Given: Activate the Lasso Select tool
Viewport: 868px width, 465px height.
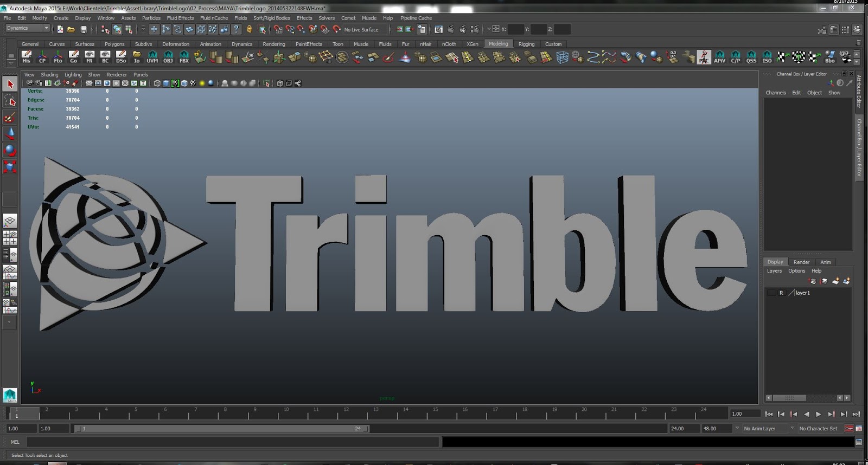Looking at the screenshot, I should pos(10,101).
